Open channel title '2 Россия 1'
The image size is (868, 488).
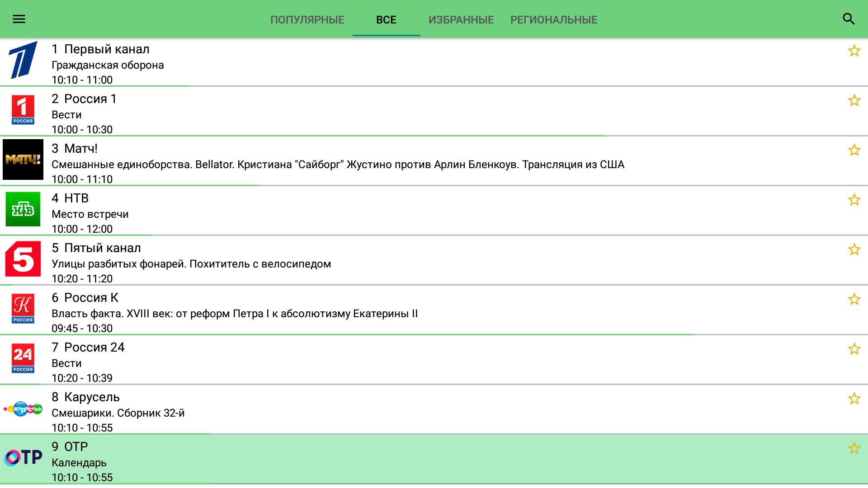tap(84, 99)
